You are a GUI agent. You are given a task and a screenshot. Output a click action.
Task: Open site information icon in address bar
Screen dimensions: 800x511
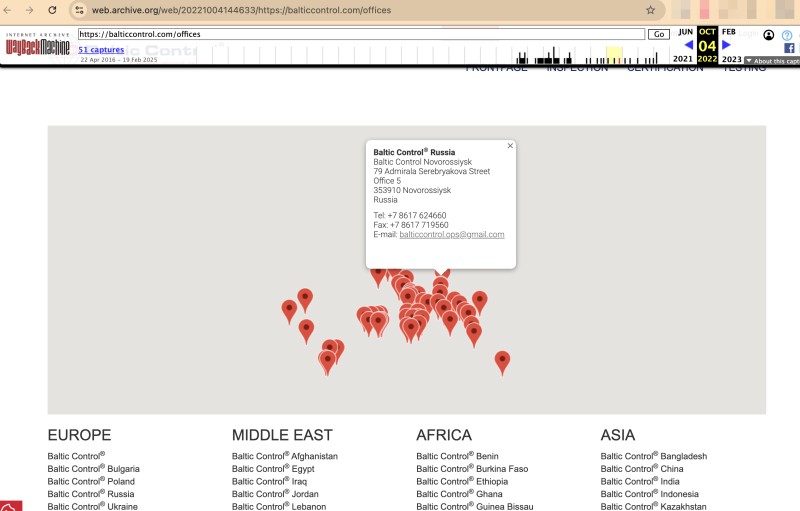point(79,10)
